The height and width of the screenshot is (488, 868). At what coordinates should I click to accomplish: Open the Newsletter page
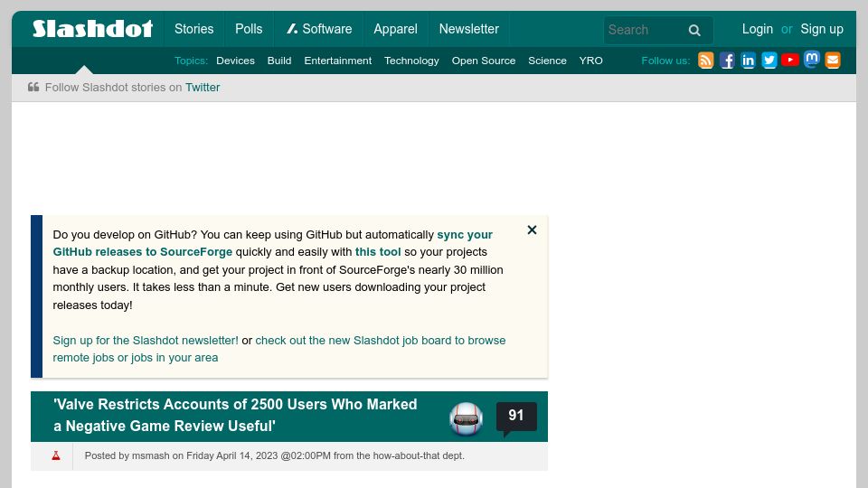click(x=469, y=29)
